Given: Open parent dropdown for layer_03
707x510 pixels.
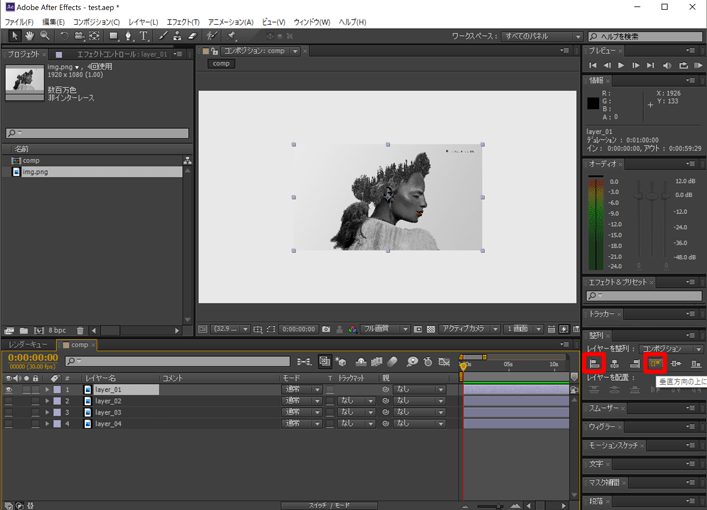Looking at the screenshot, I should pos(419,412).
